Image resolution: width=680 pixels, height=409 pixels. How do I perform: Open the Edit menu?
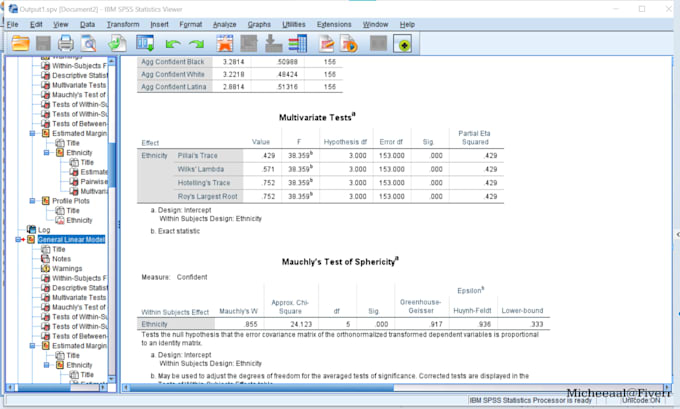tap(36, 24)
